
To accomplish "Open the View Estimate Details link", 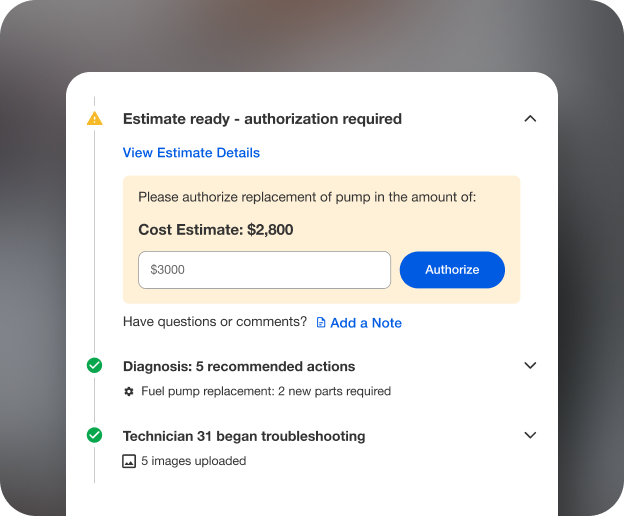I will (x=191, y=153).
